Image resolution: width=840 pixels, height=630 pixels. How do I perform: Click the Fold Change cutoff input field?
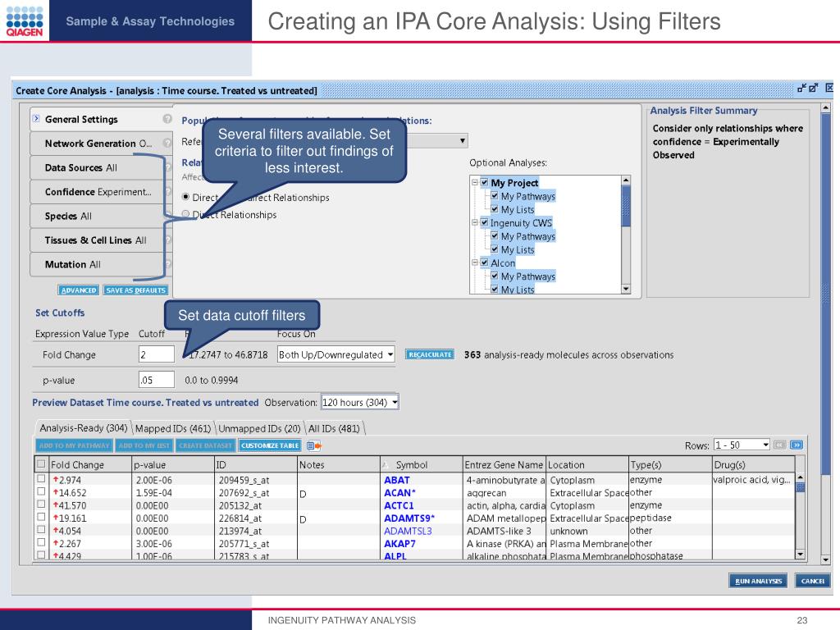coord(156,355)
